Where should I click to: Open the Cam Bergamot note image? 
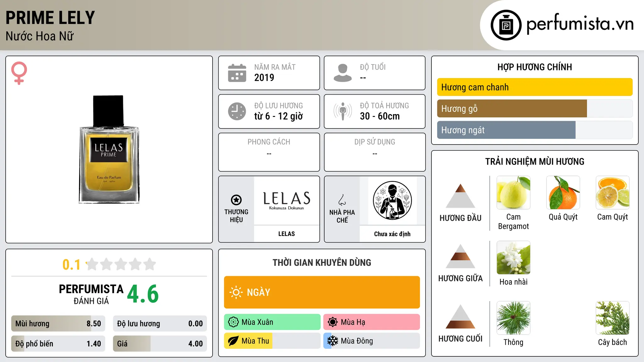click(x=514, y=193)
